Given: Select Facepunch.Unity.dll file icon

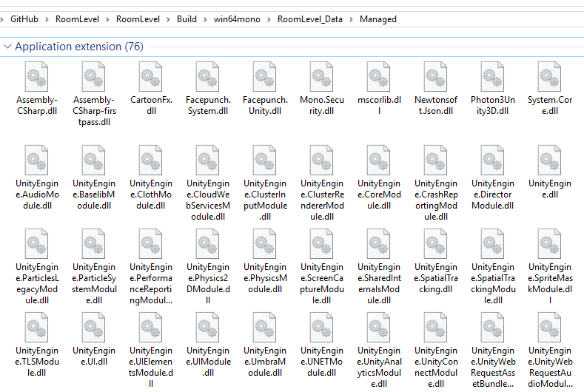Looking at the screenshot, I should coord(264,77).
